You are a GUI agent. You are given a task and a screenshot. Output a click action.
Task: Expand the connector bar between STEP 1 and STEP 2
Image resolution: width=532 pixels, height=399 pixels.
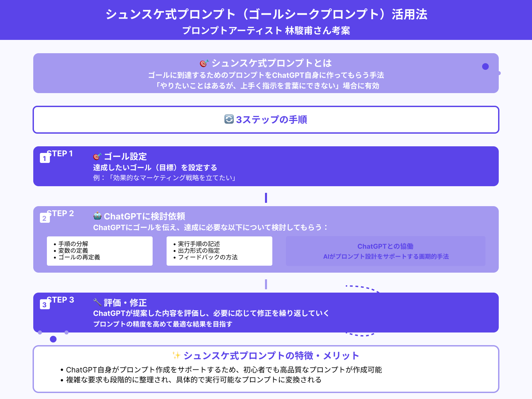266,197
